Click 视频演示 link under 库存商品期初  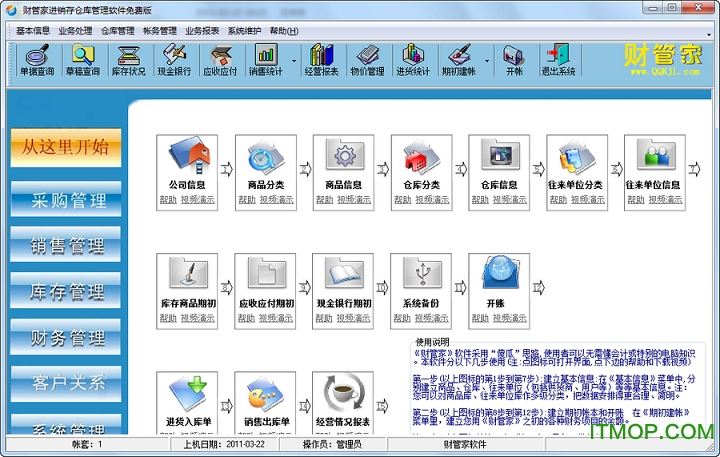pyautogui.click(x=198, y=318)
